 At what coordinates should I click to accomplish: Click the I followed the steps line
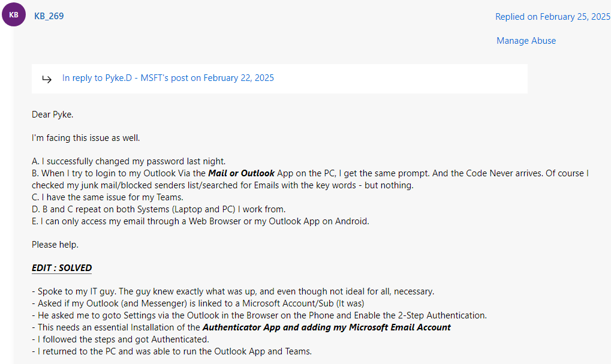pyautogui.click(x=121, y=339)
